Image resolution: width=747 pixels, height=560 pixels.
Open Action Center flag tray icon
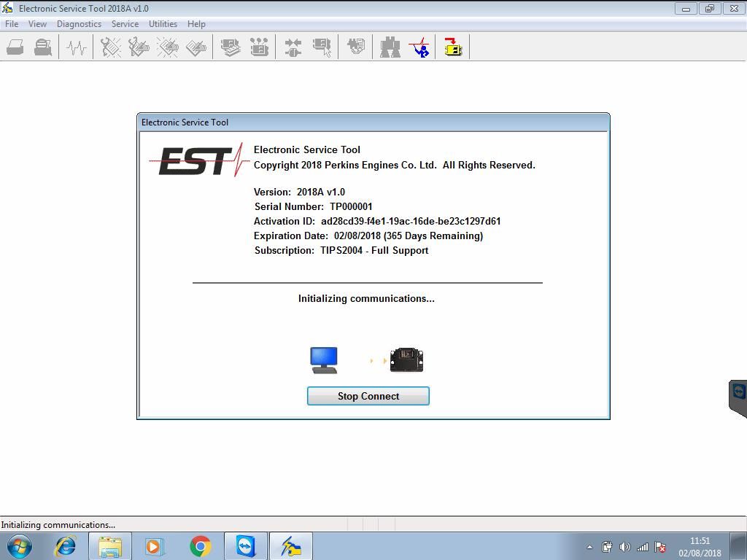tap(660, 547)
